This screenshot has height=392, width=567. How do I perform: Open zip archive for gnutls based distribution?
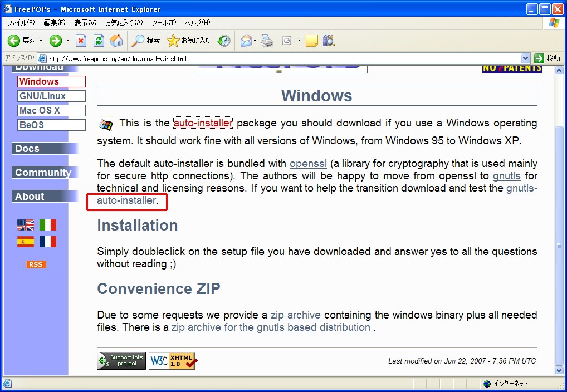[x=272, y=327]
